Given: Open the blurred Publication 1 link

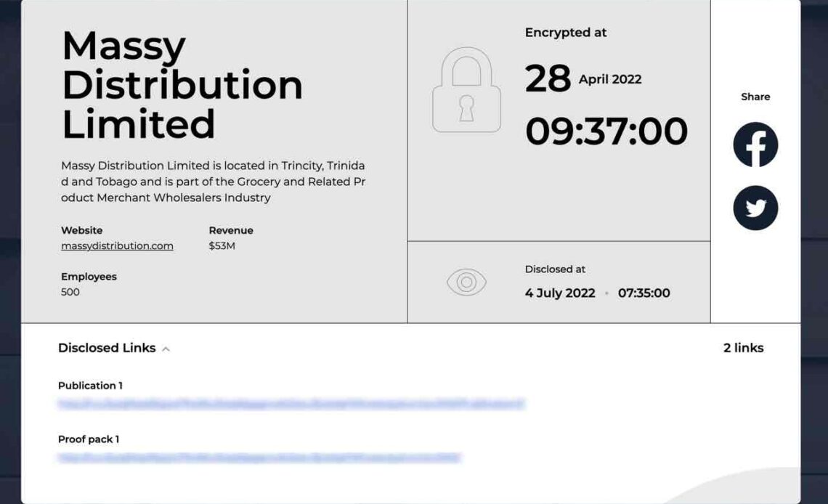Looking at the screenshot, I should [x=291, y=404].
